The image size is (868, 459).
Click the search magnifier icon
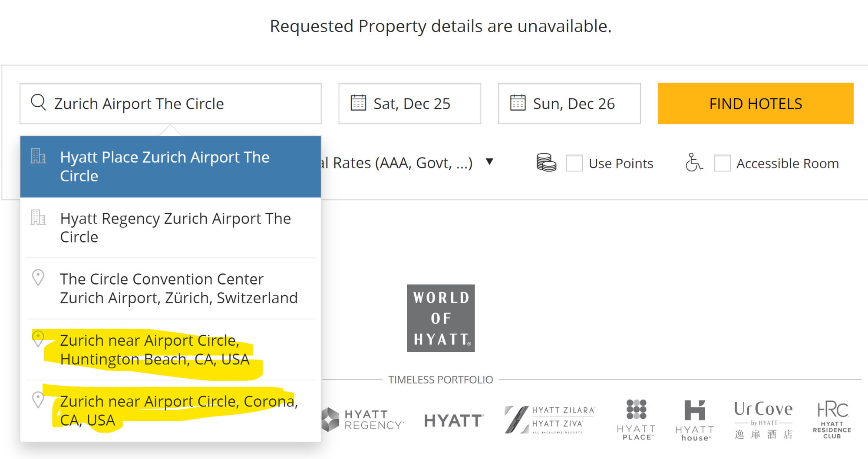pos(38,103)
